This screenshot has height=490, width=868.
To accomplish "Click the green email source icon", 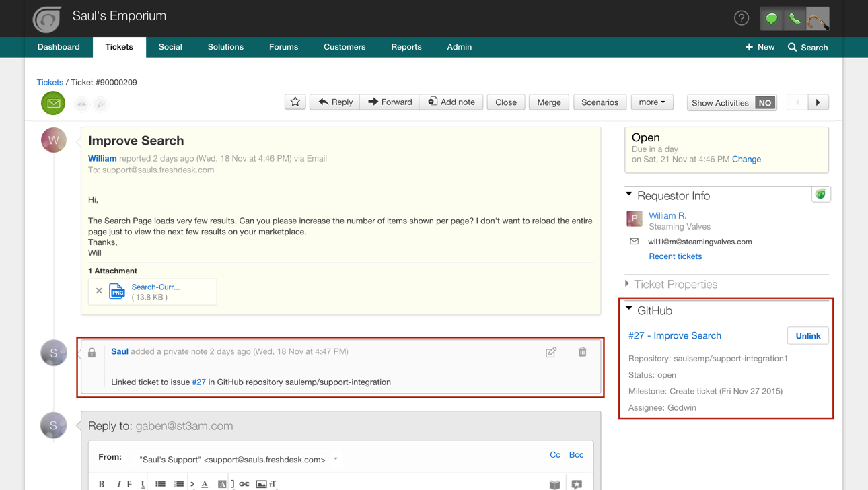I will (x=53, y=104).
